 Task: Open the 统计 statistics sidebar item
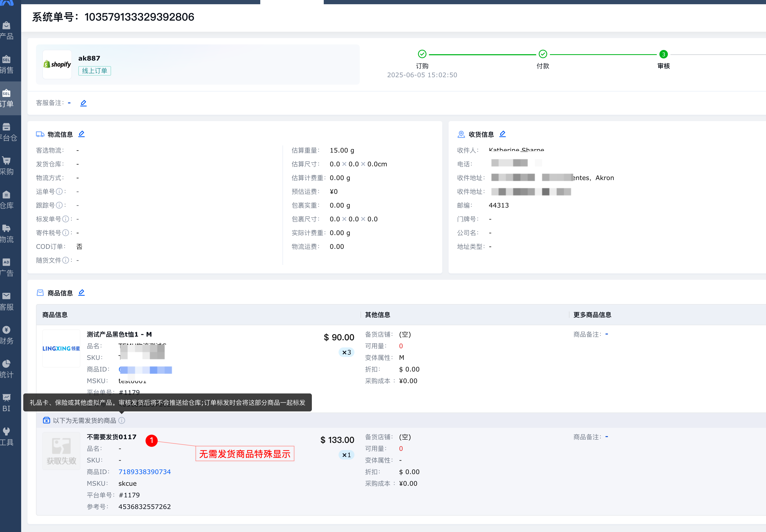pyautogui.click(x=7, y=369)
